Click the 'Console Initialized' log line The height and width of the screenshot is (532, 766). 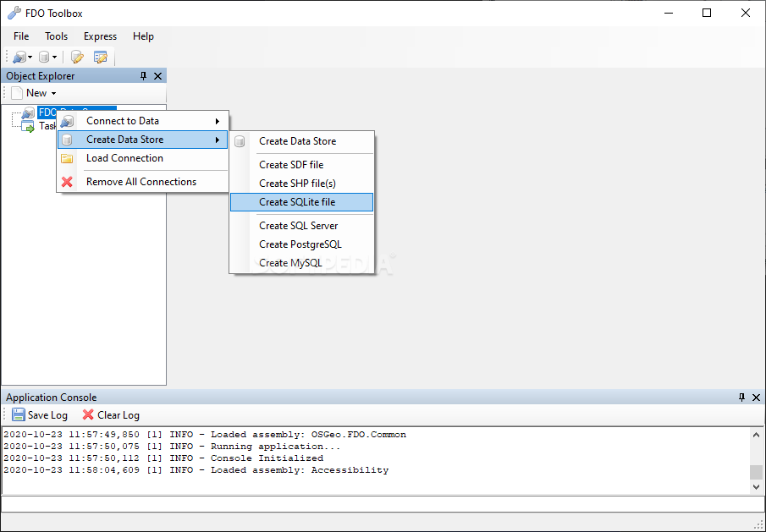[x=163, y=458]
